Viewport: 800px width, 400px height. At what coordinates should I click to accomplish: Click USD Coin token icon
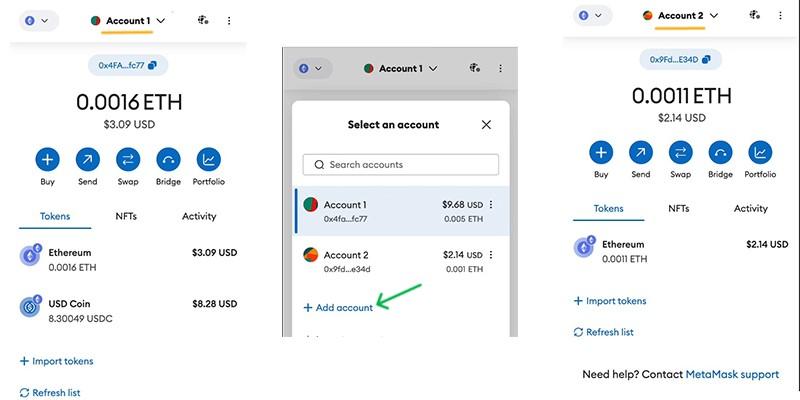click(x=30, y=306)
